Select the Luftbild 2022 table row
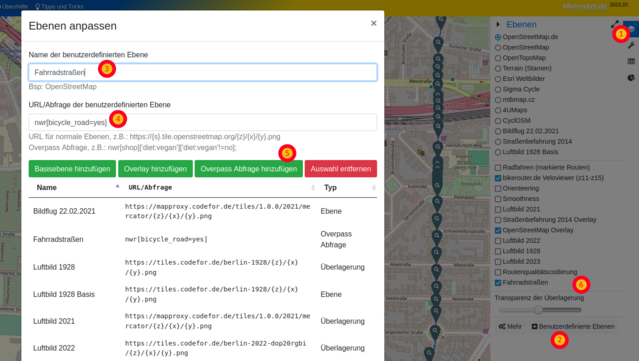Screen dimensions: 639x361 pos(203,348)
